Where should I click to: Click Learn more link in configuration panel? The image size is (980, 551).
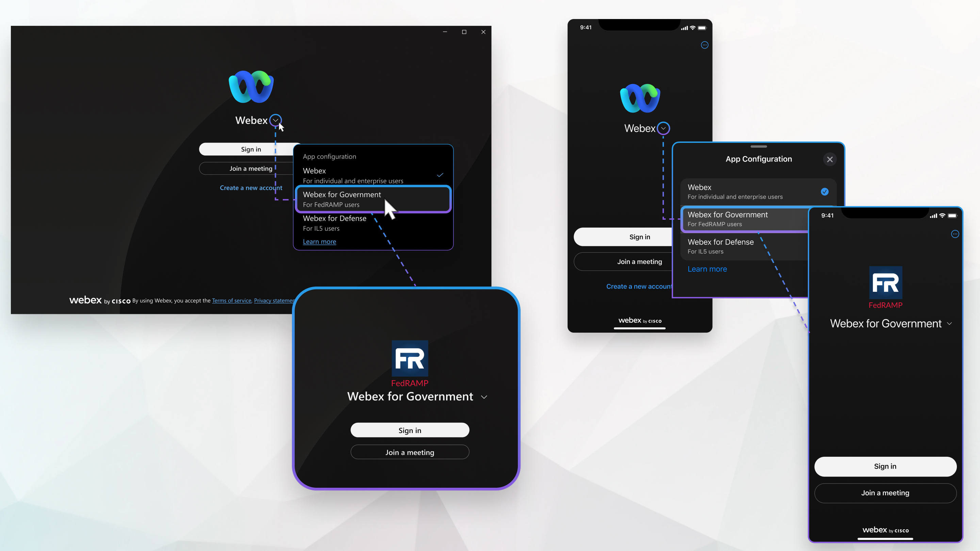tap(320, 241)
